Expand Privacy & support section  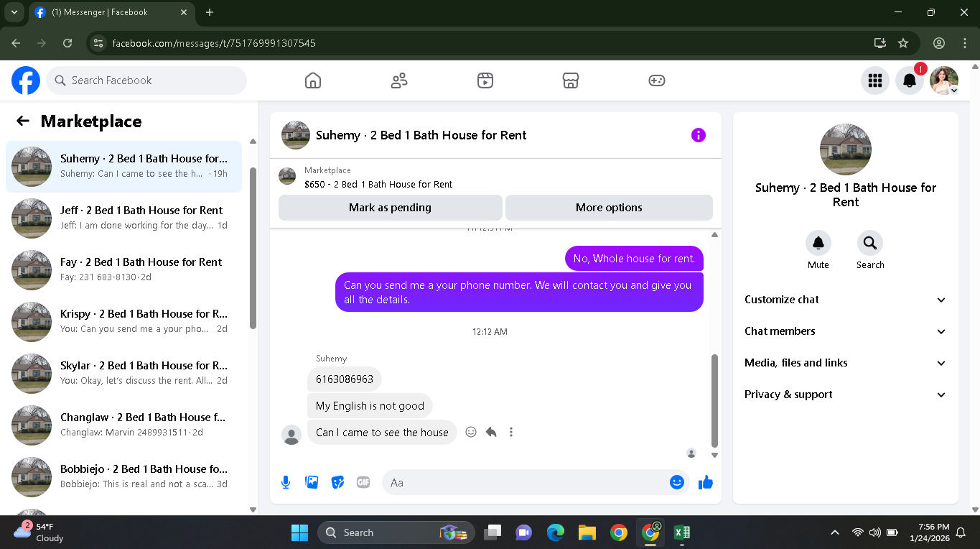[x=846, y=395]
